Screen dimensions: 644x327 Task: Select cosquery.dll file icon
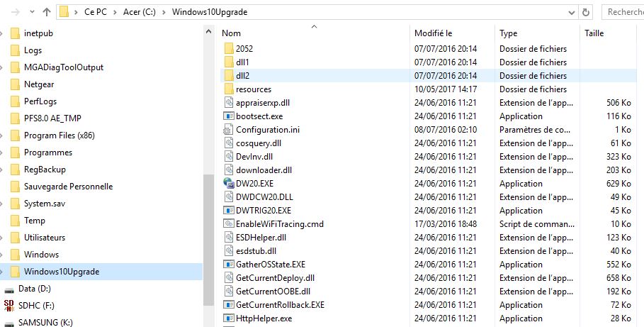[229, 143]
